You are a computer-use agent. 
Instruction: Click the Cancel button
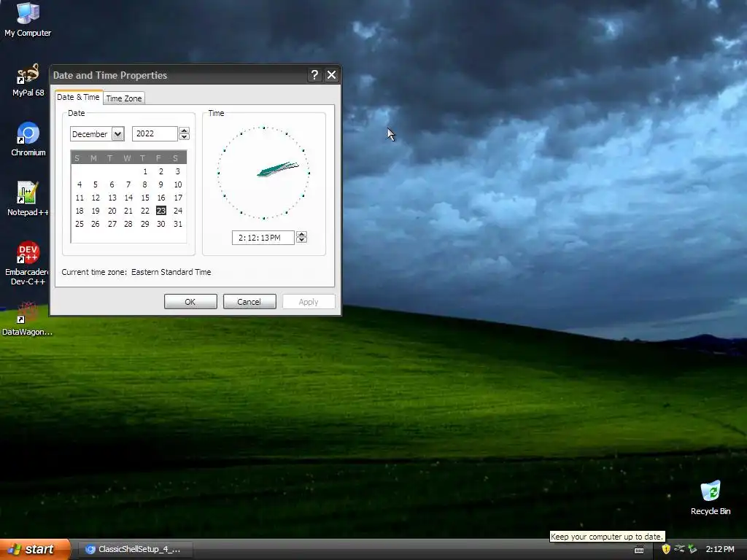pyautogui.click(x=249, y=301)
